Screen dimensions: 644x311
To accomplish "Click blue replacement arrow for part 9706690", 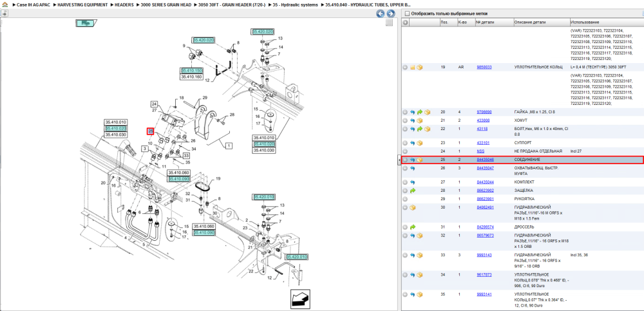I will point(412,112).
